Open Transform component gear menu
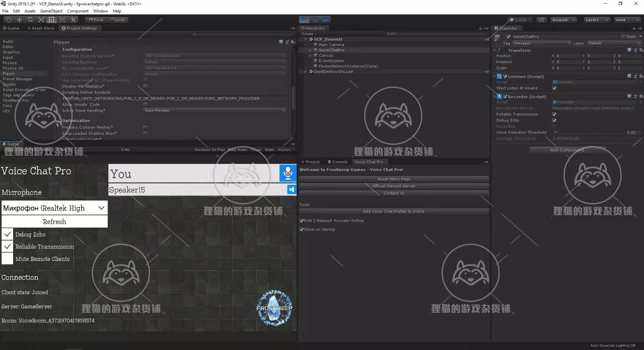The width and height of the screenshot is (644, 350). click(x=641, y=50)
